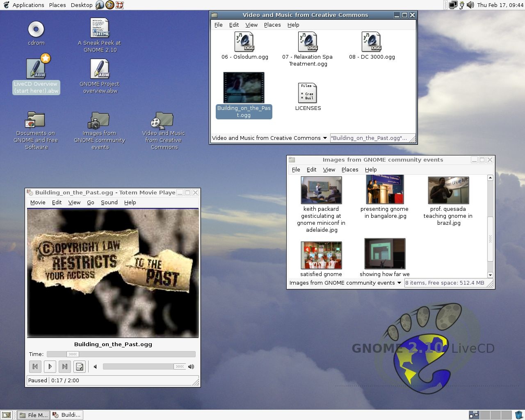Open Places menu in top panel
This screenshot has height=420, width=525.
pos(57,5)
